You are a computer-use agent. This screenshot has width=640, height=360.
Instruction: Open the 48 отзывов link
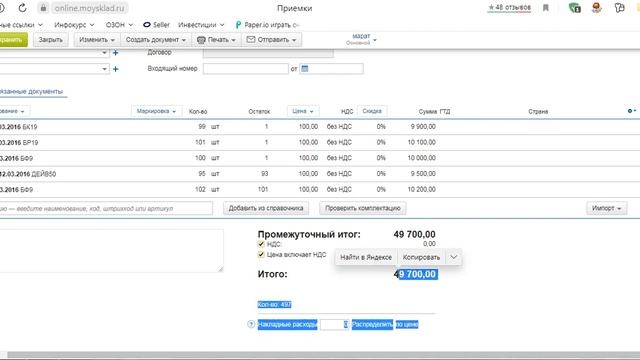click(509, 7)
